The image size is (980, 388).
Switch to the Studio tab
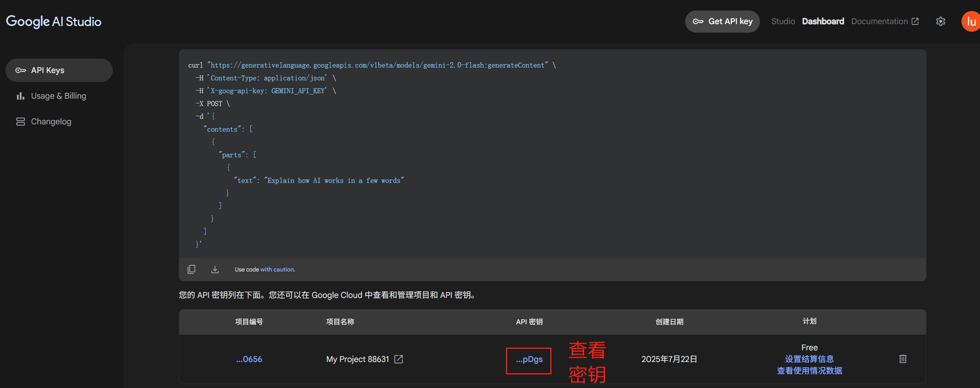pyautogui.click(x=783, y=21)
